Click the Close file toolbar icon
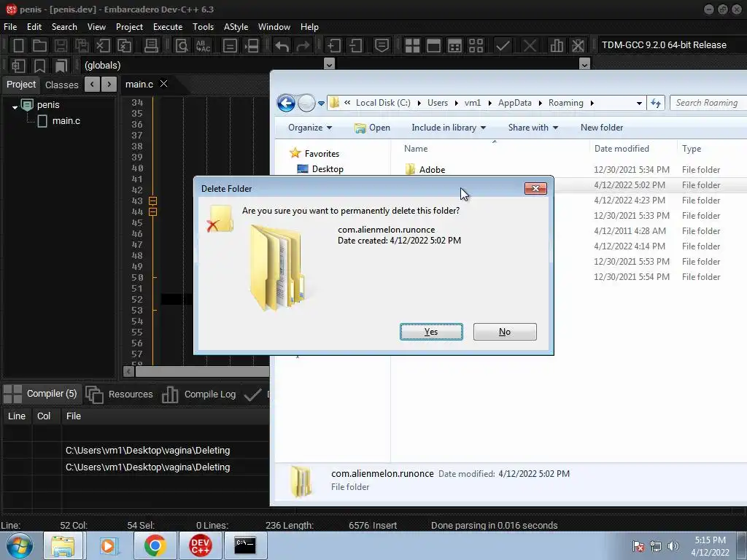Viewport: 747px width, 560px height. click(x=102, y=46)
